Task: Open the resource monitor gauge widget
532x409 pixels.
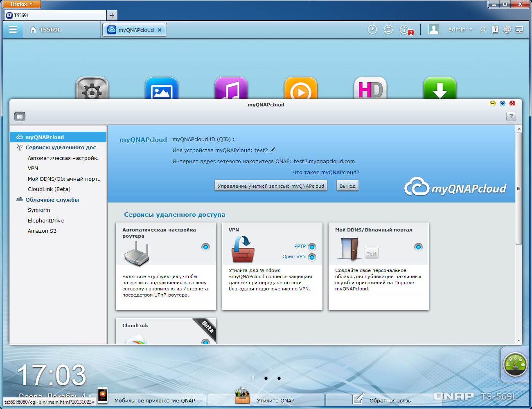Action: (515, 364)
